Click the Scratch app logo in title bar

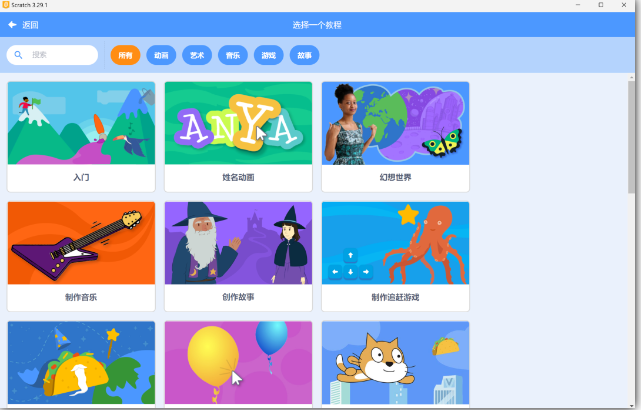[x=6, y=5]
